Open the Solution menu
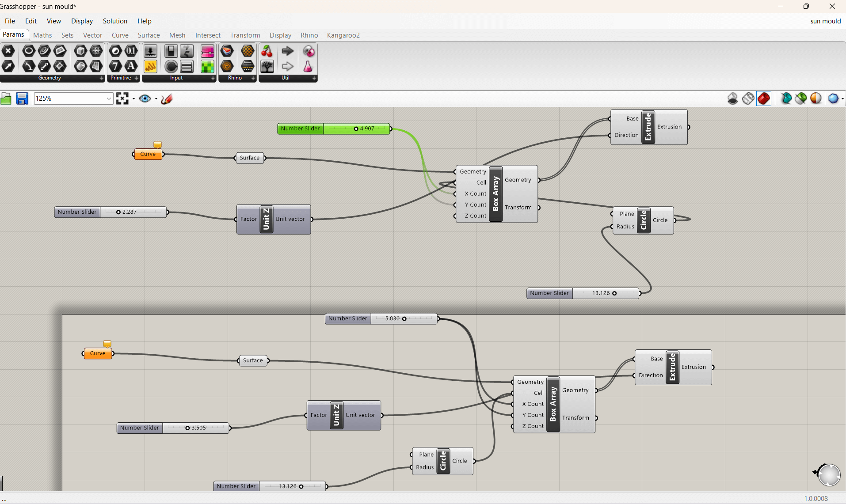The width and height of the screenshot is (846, 504). tap(115, 21)
